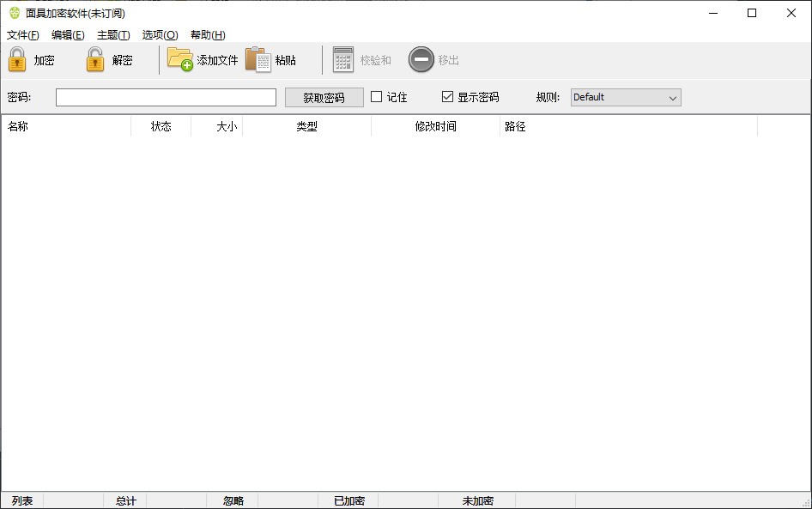Click the 添加文件 folder icon
Image resolution: width=812 pixels, height=509 pixels.
[180, 59]
